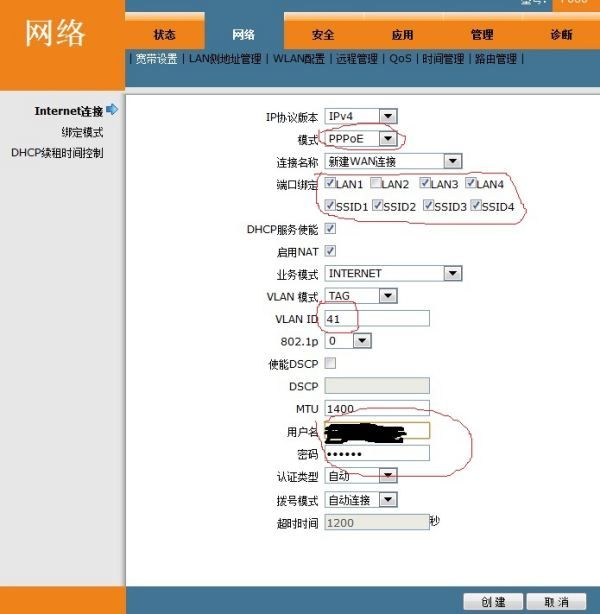The image size is (600, 614).
Task: Switch to the 安全 tab
Action: coord(323,35)
